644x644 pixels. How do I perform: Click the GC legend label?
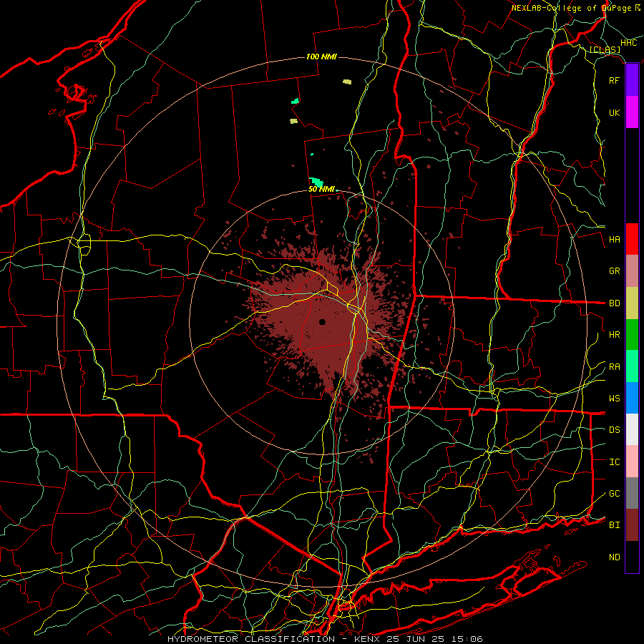point(614,493)
